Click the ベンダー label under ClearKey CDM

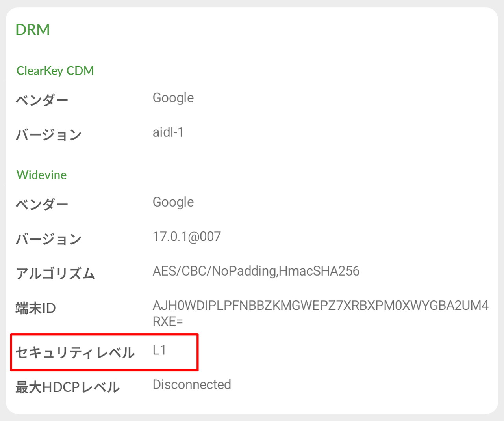point(42,100)
